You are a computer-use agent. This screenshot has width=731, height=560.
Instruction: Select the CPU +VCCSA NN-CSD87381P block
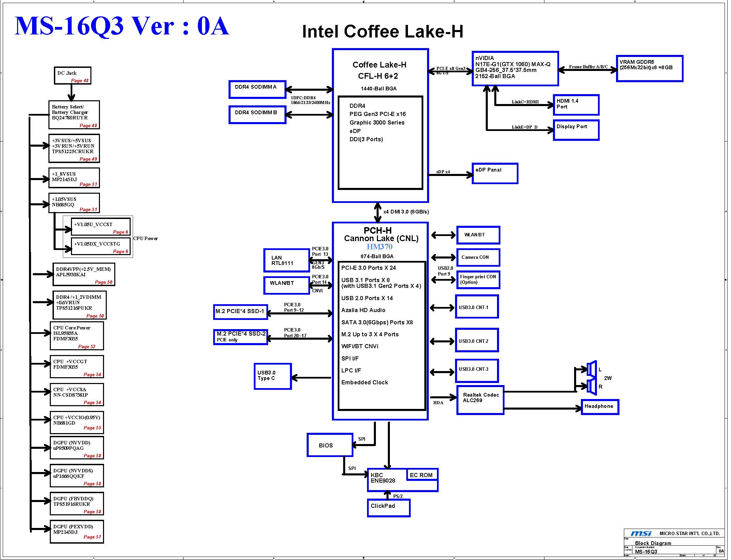[x=77, y=395]
